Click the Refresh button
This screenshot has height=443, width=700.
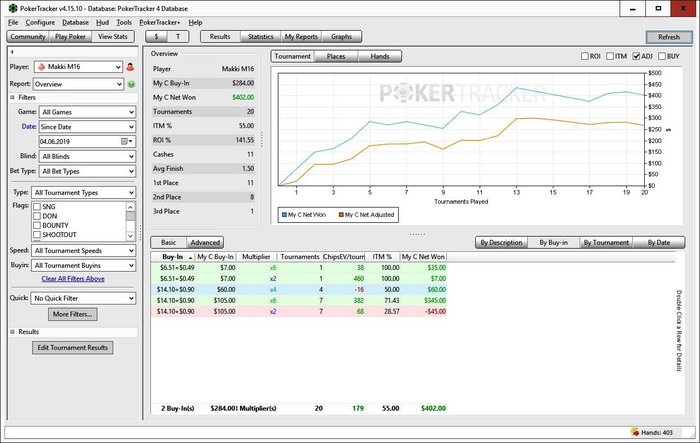[x=668, y=37]
